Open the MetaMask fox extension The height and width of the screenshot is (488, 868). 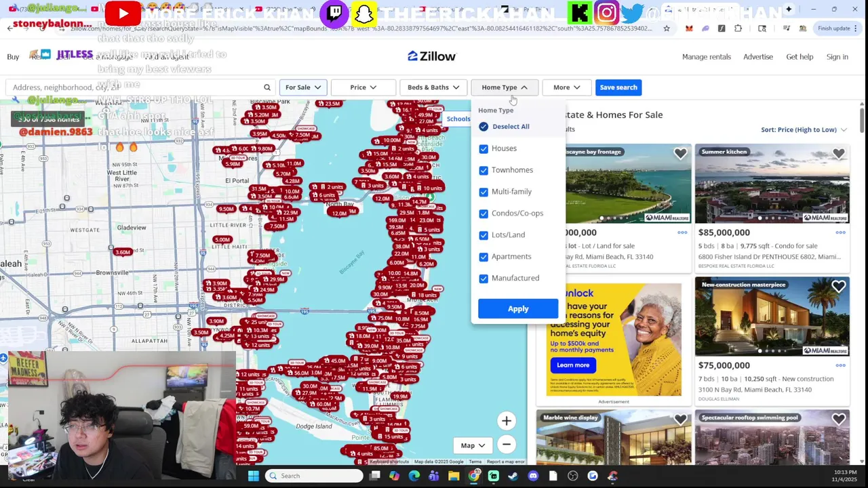[689, 28]
